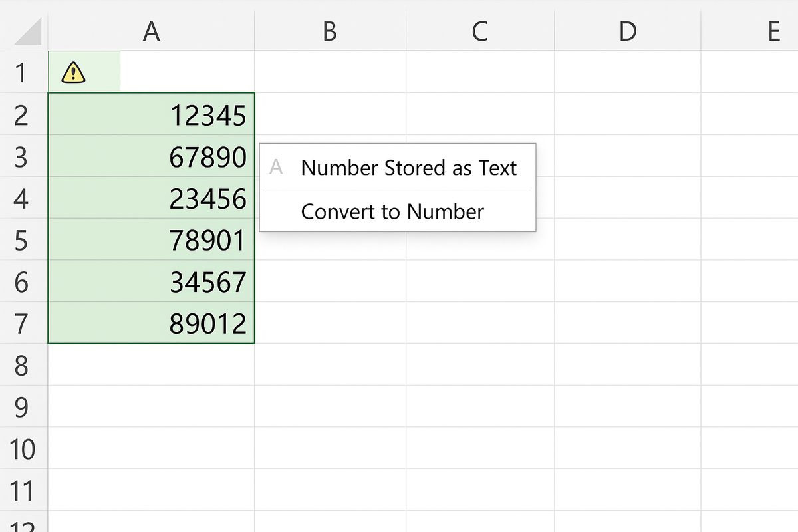Select column D header
This screenshot has height=532, width=798.
627,31
